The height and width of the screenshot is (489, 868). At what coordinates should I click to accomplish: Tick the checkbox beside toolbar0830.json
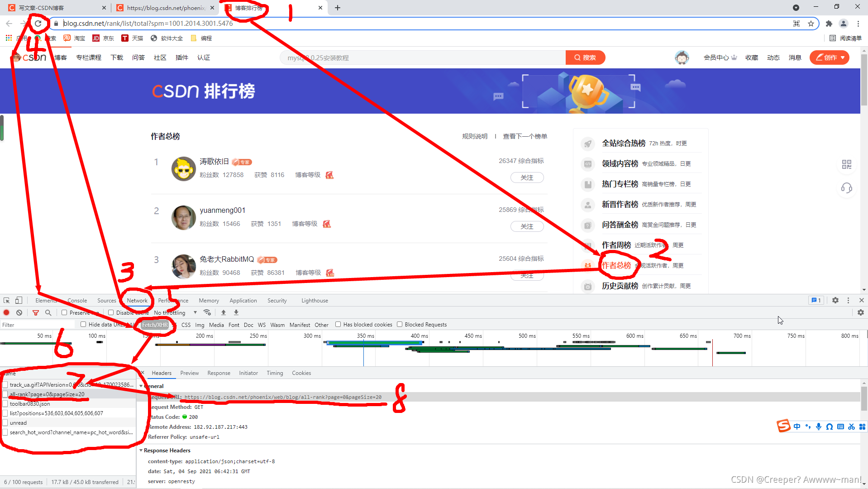tap(5, 403)
